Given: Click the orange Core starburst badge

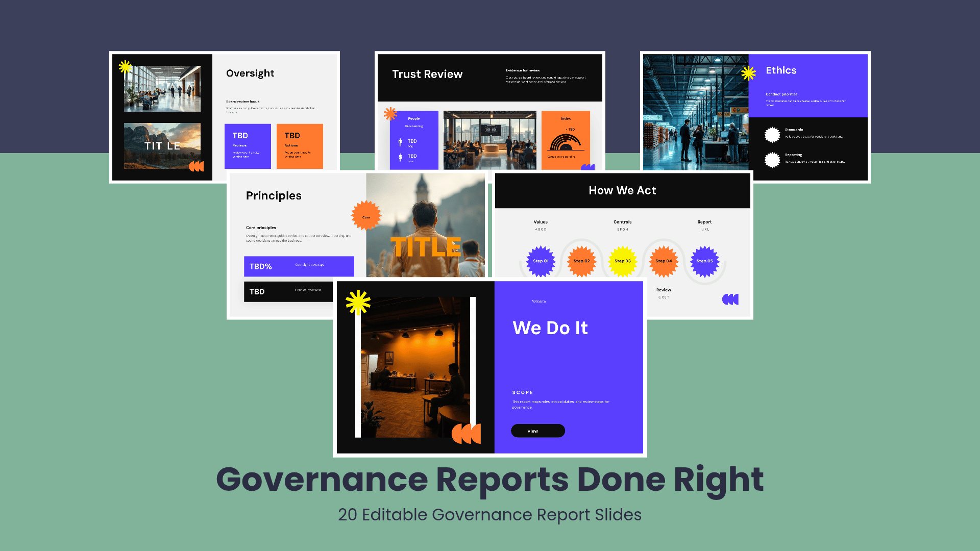Looking at the screenshot, I should click(366, 215).
